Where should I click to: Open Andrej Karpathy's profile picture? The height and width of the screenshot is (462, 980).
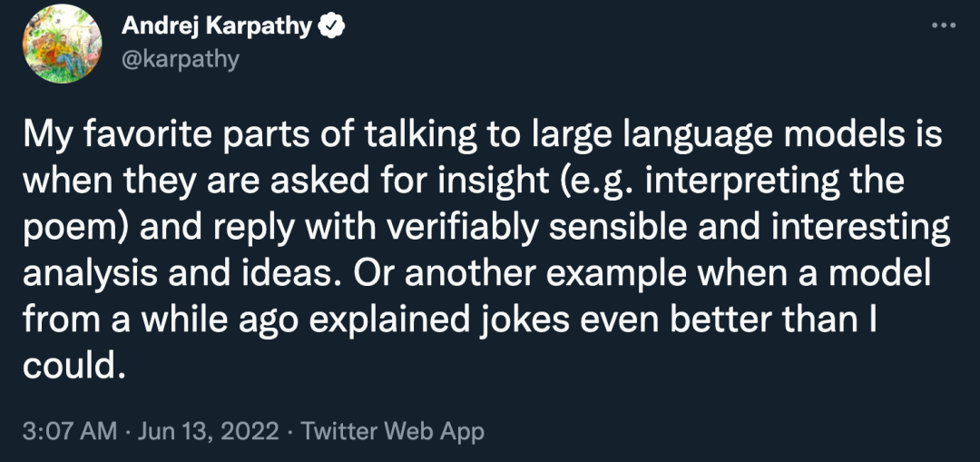tap(60, 43)
